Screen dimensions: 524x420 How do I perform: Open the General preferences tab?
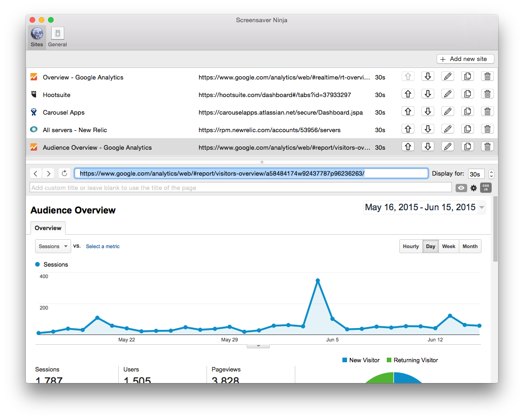[x=57, y=37]
